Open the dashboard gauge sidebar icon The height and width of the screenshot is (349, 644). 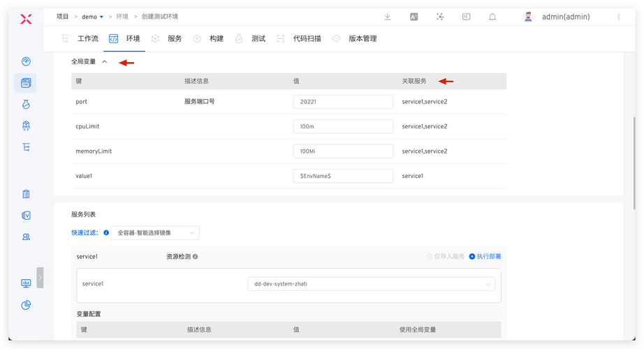coord(26,61)
